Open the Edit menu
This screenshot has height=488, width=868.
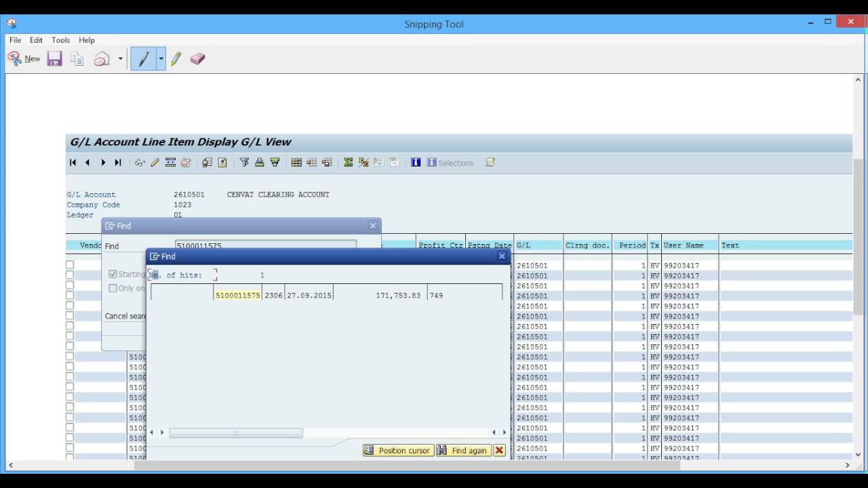click(36, 40)
